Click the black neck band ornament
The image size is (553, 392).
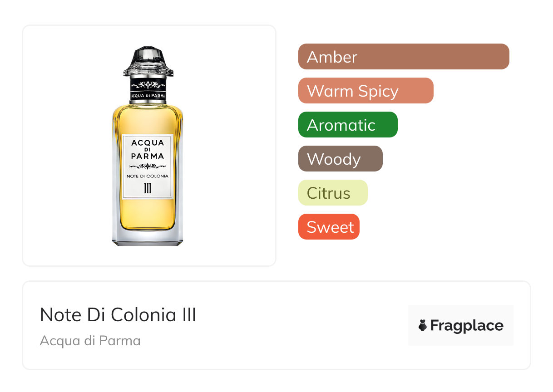click(x=148, y=84)
